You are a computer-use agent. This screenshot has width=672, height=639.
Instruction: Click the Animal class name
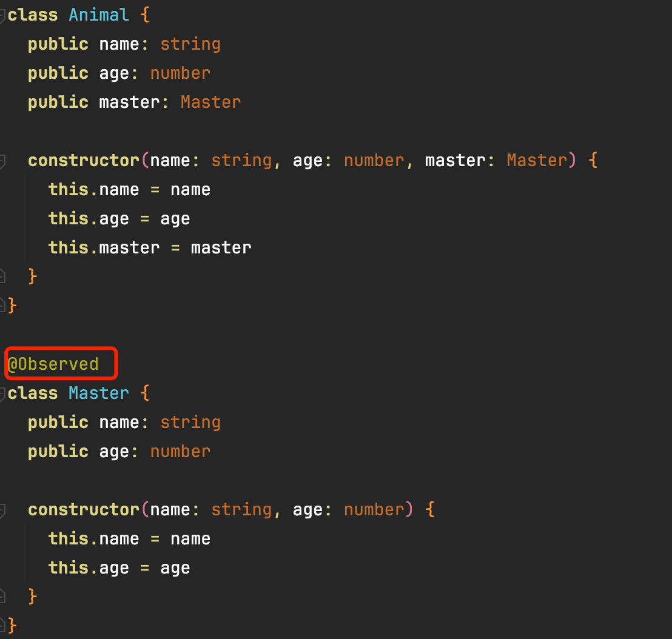tap(99, 15)
